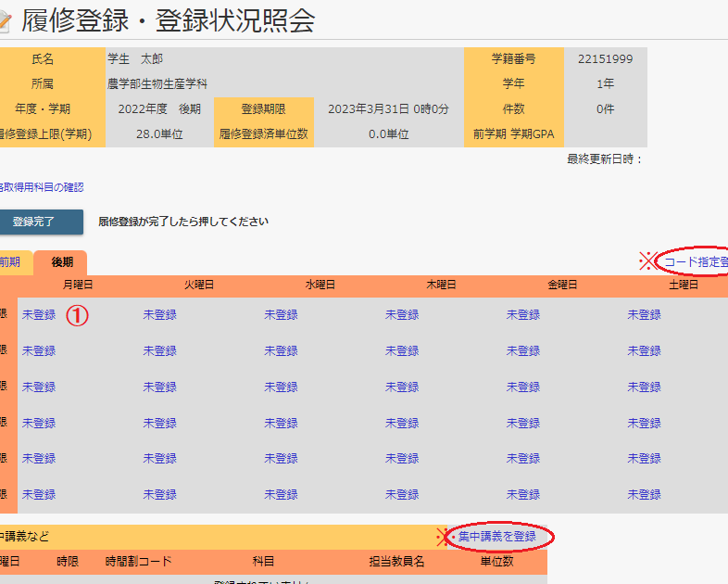Click 未登録 for Friday fourth period
Screen dimensions: 728x584
point(522,424)
